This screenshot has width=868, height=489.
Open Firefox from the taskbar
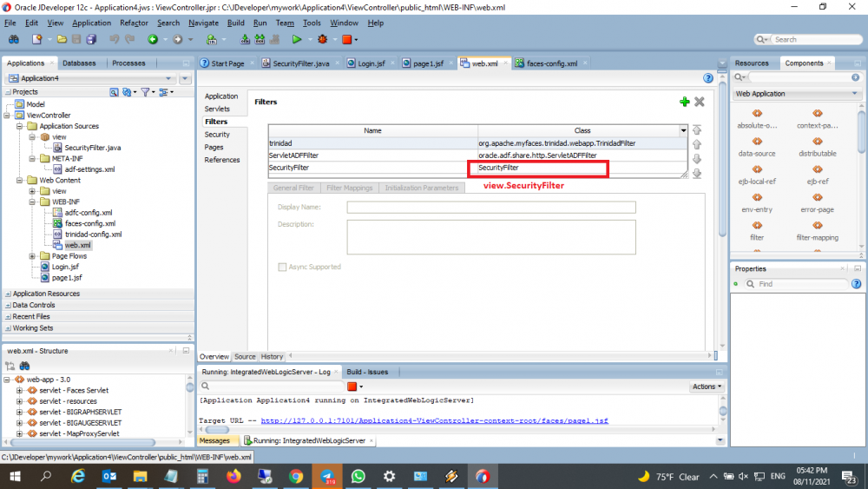point(233,476)
